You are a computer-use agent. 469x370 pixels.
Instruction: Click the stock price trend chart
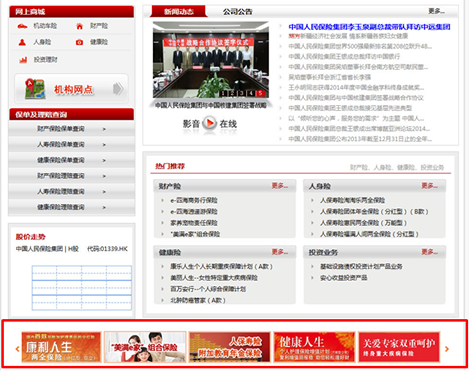tap(82, 288)
